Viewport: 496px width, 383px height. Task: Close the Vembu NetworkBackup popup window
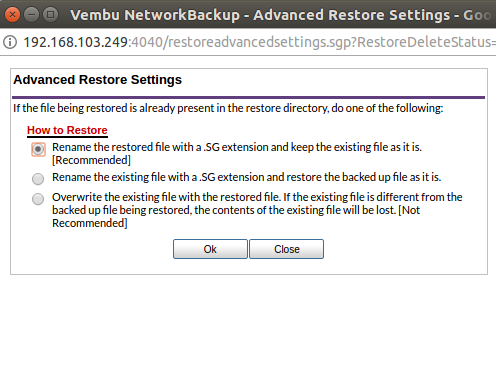click(x=12, y=15)
